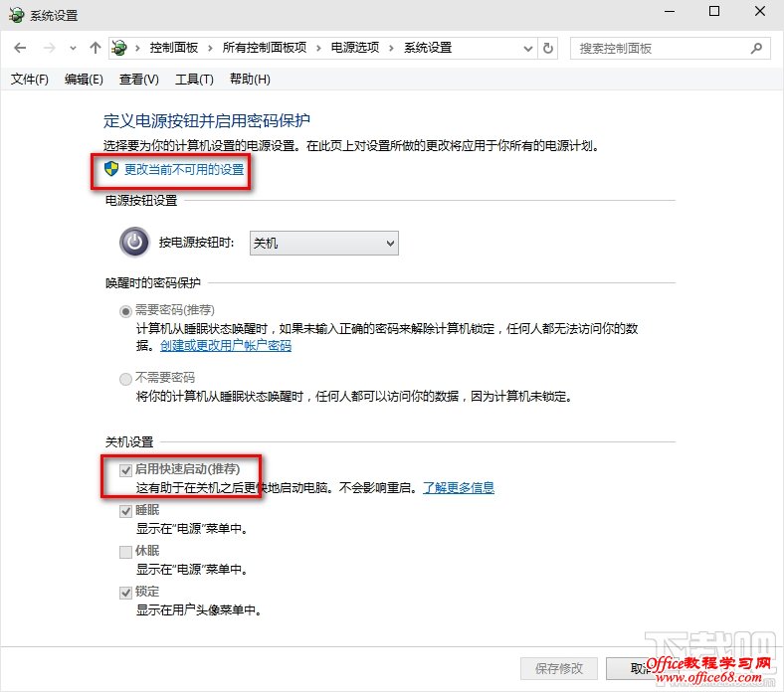
Task: Navigate to 电源选项 breadcrumb
Action: coord(355,48)
